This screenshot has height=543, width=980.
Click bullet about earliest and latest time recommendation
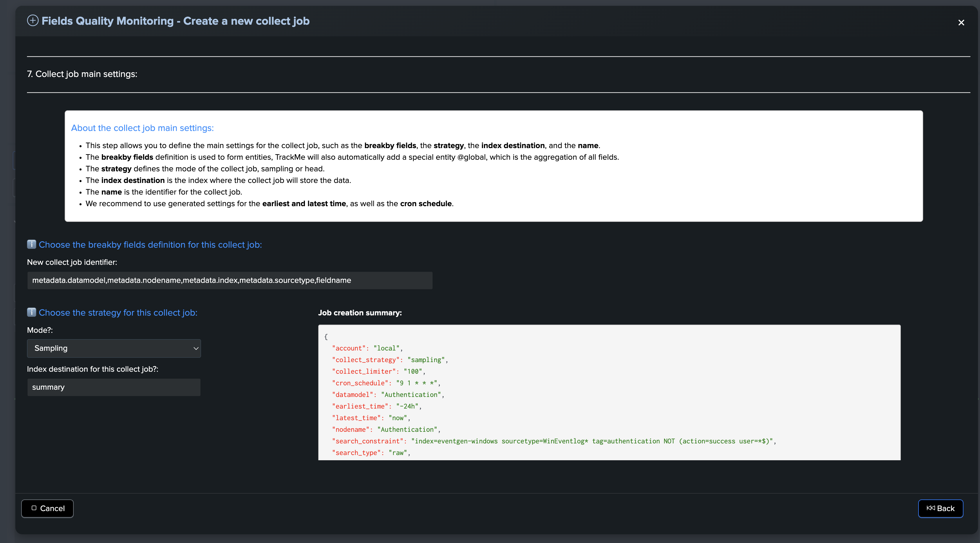tap(269, 204)
